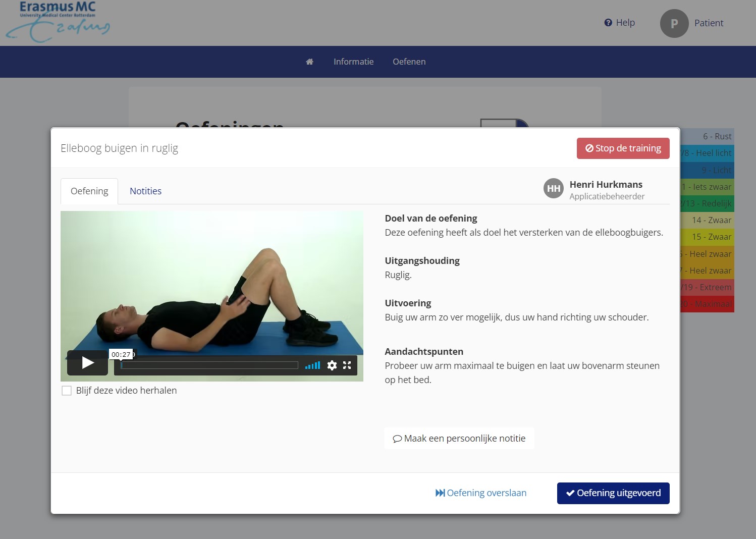Confirm with 'Oefening uitgevoerd'
756x539 pixels.
pos(613,493)
